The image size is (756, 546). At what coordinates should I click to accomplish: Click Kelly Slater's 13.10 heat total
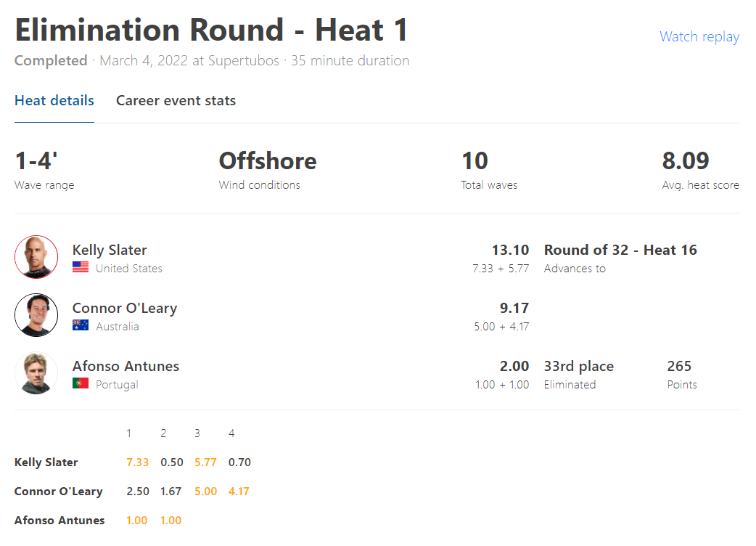click(x=510, y=250)
